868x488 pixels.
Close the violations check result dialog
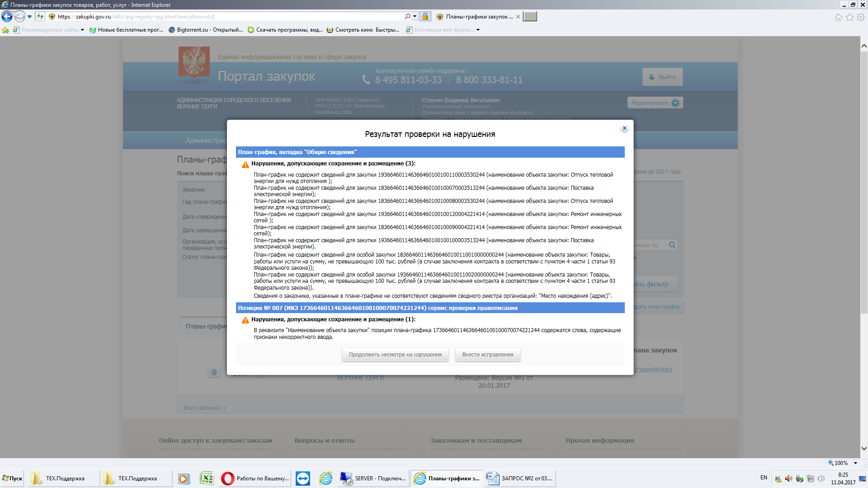[x=624, y=128]
